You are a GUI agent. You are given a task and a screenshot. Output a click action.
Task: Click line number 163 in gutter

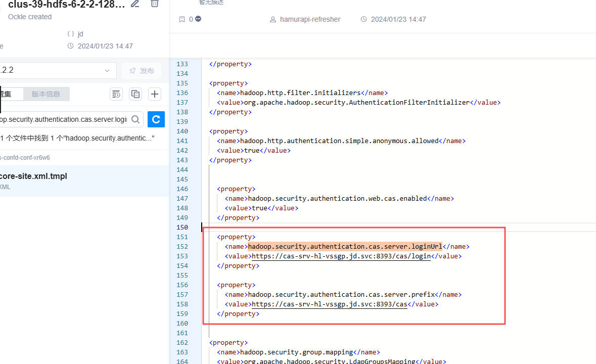pyautogui.click(x=182, y=352)
